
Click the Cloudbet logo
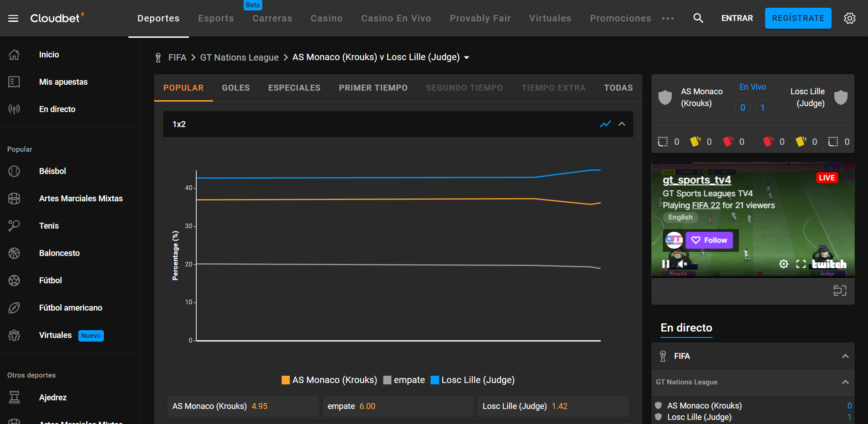[x=57, y=18]
